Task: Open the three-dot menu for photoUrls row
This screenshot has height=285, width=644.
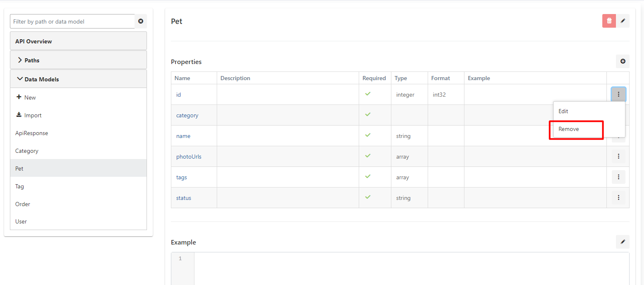Action: (x=618, y=157)
